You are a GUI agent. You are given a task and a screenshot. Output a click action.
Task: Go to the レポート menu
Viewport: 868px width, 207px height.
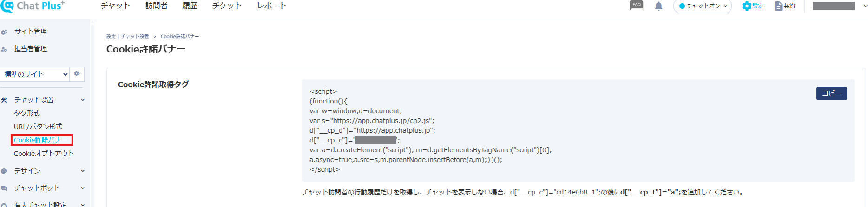pos(272,6)
